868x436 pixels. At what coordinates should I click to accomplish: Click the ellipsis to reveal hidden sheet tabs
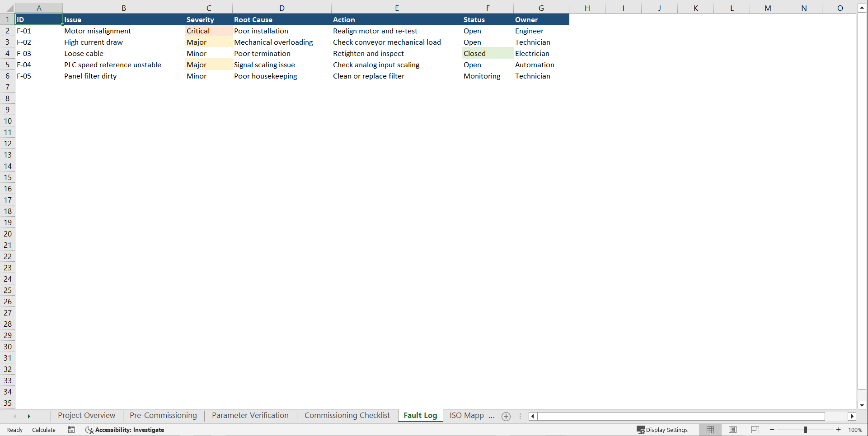[493, 416]
